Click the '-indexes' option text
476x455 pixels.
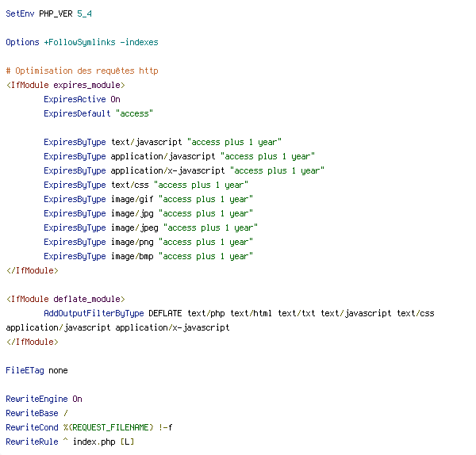pos(140,42)
